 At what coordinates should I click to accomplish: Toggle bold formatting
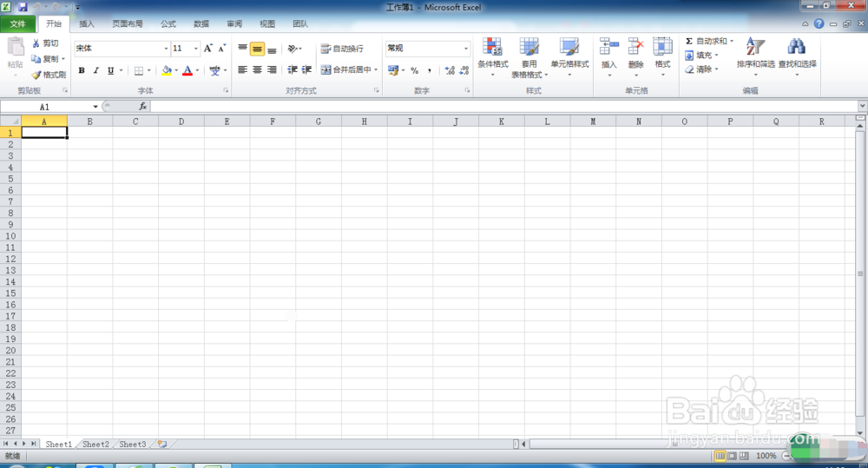point(82,70)
